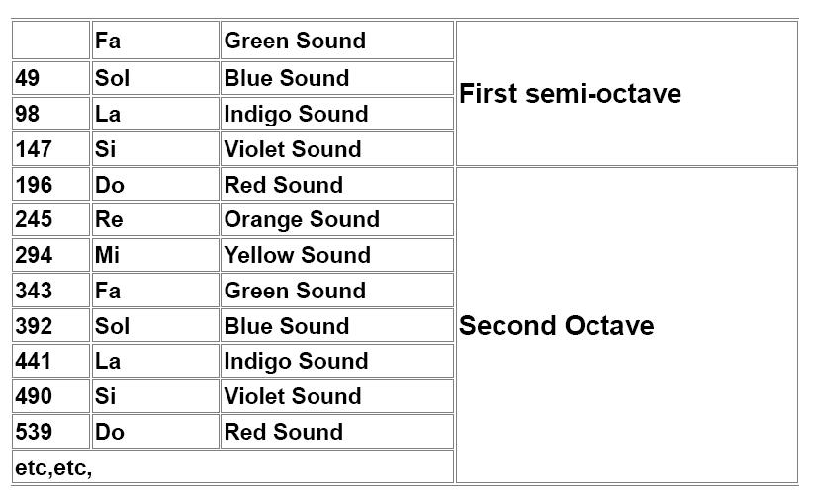Click the Re note cell

[x=109, y=219]
